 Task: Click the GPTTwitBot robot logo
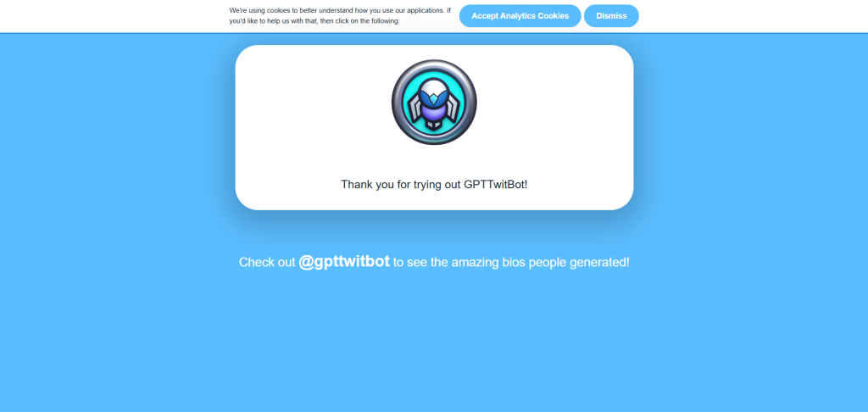(434, 103)
